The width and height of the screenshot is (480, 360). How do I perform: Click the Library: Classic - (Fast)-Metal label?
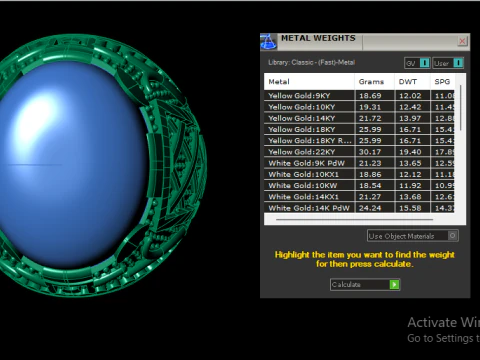[x=312, y=62]
